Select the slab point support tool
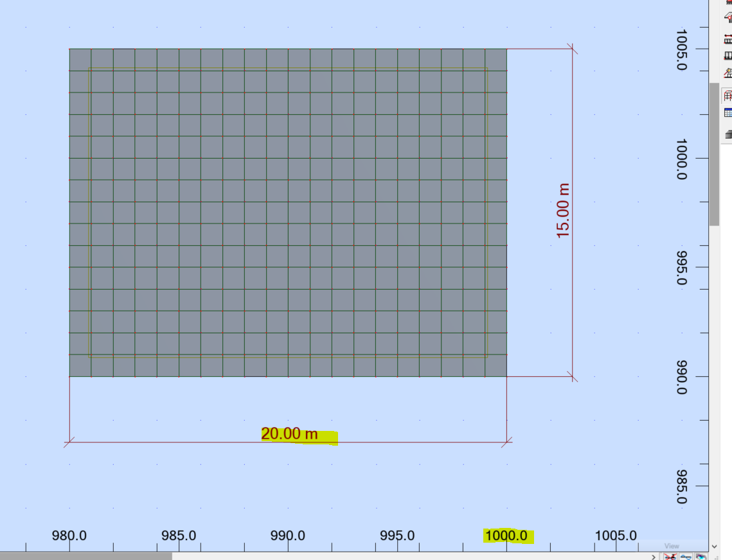This screenshot has height=560, width=732. tap(728, 17)
